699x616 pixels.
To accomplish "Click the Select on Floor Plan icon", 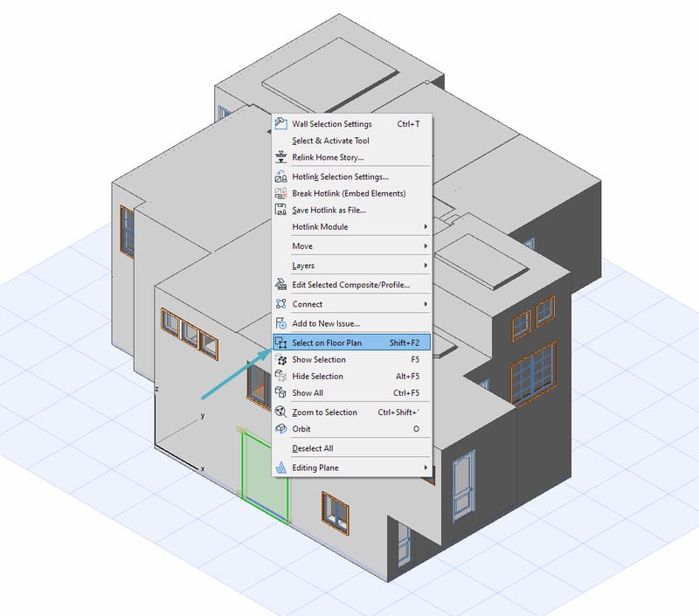I will pyautogui.click(x=280, y=343).
